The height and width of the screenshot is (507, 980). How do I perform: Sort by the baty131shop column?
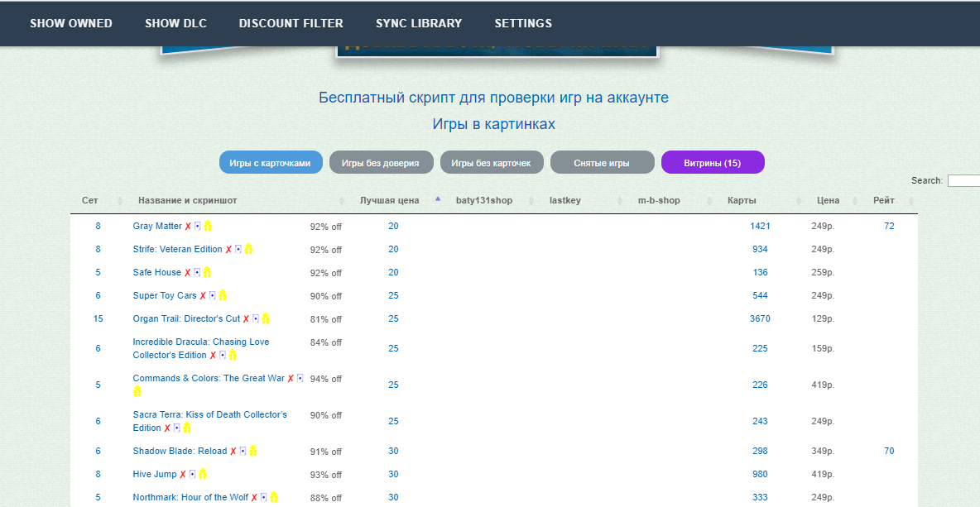[484, 200]
